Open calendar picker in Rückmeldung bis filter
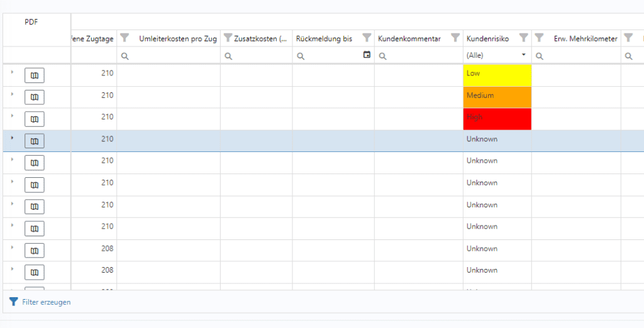Viewport: 644px width, 328px height. 367,55
